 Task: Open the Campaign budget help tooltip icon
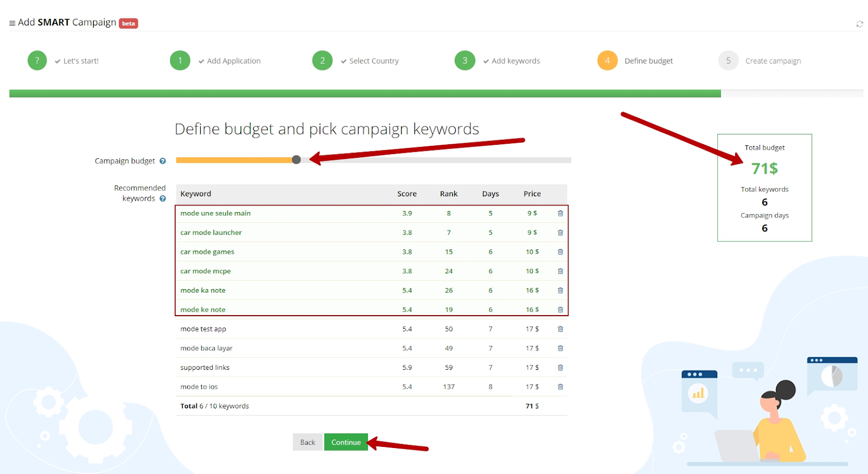[163, 161]
